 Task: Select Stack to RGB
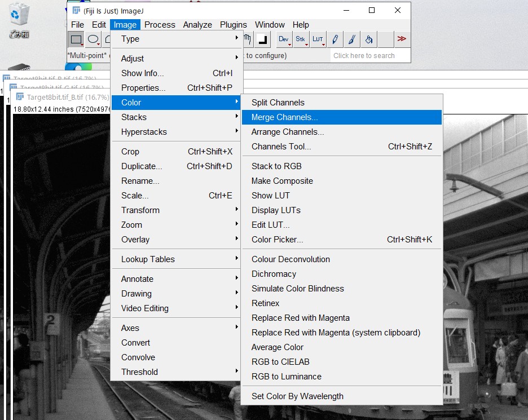click(342, 166)
